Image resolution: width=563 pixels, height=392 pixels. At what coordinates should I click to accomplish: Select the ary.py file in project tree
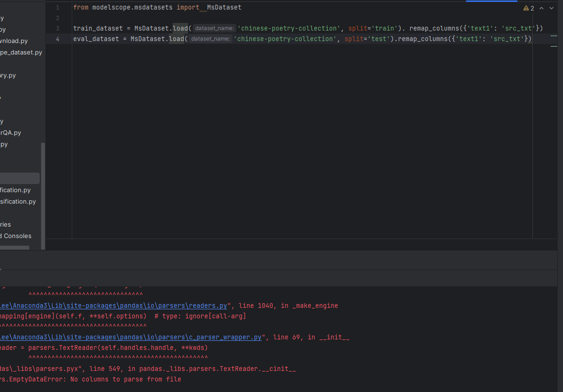[8, 76]
